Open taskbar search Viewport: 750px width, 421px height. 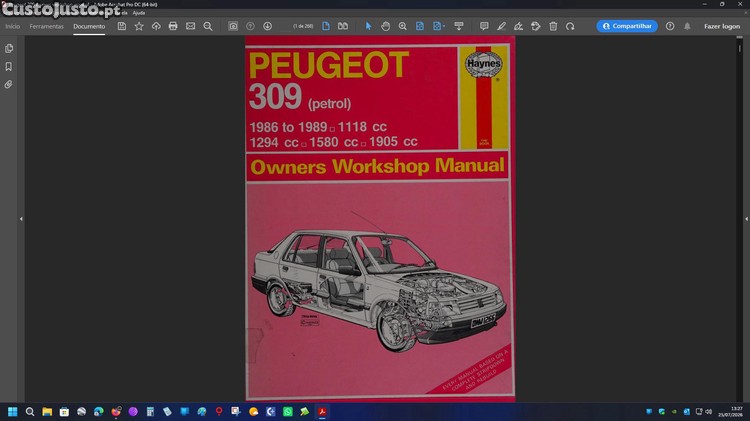pos(30,411)
